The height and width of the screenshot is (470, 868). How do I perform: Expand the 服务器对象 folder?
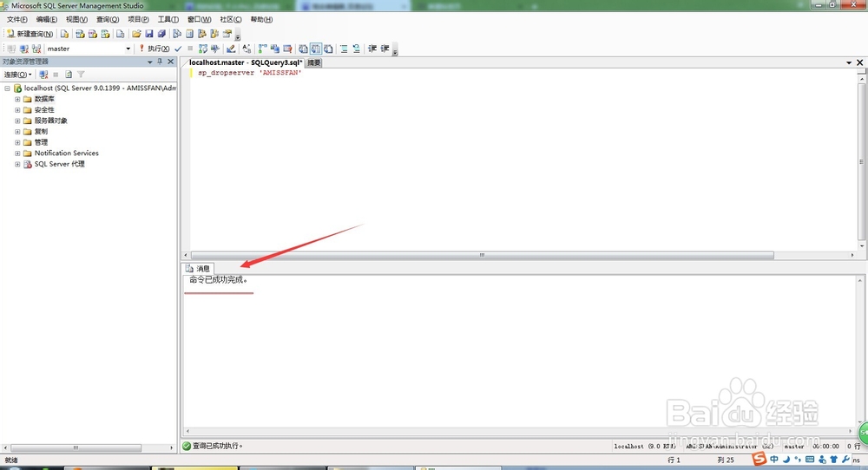click(x=17, y=121)
